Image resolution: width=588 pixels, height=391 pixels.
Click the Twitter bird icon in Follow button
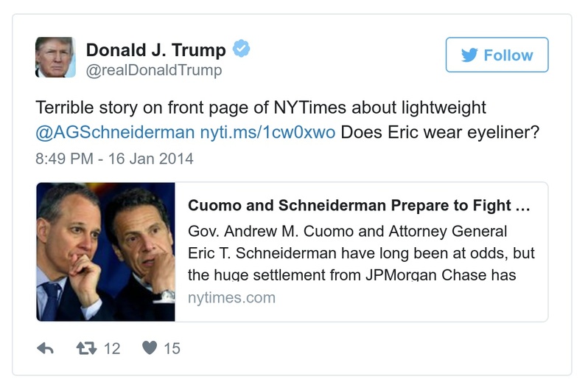point(469,55)
